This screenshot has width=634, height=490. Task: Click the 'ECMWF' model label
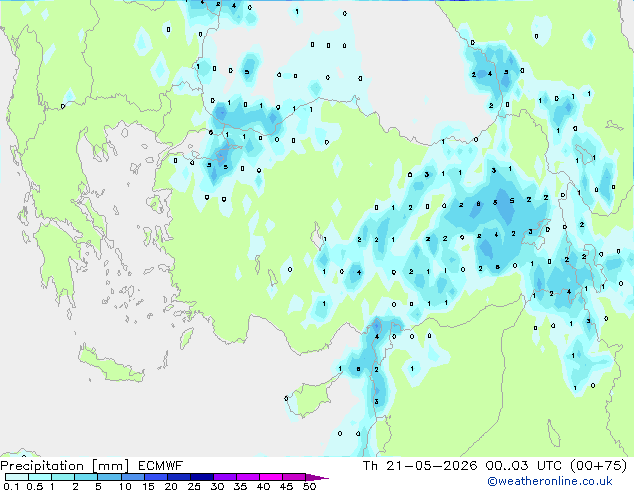click(x=161, y=466)
